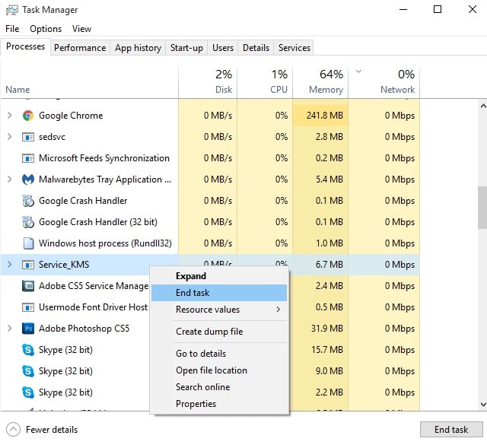Click the scrollbar down arrow
Screen dimensions: 487x448
pyautogui.click(x=483, y=404)
